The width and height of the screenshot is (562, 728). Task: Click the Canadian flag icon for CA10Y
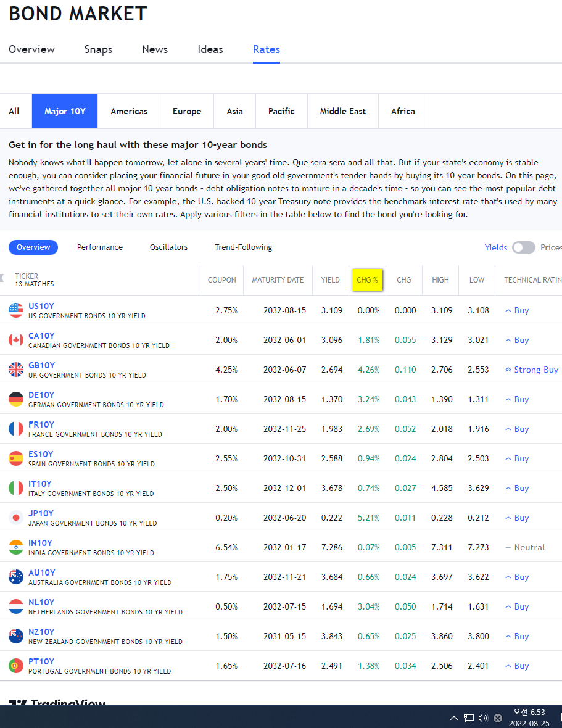tap(16, 340)
